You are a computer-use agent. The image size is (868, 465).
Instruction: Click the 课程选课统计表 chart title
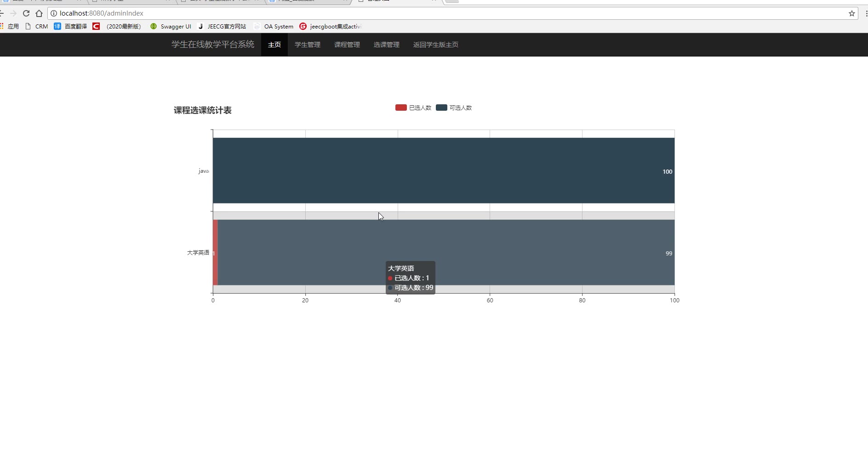pos(203,110)
